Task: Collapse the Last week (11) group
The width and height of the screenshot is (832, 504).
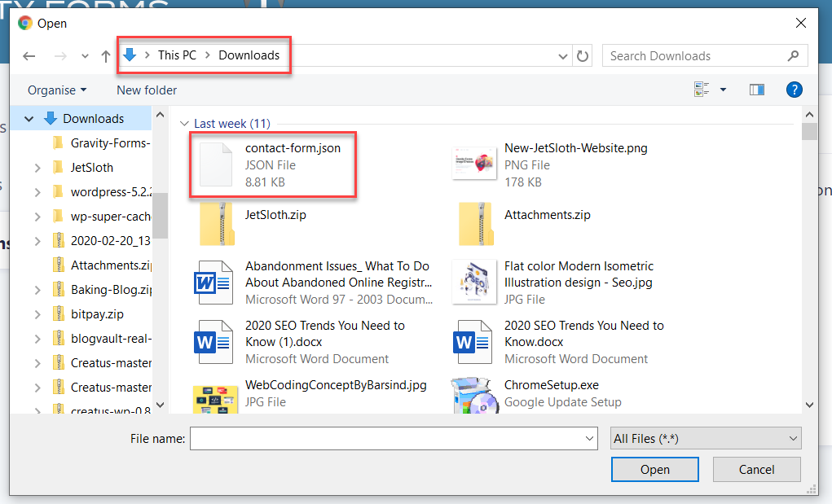Action: [184, 124]
